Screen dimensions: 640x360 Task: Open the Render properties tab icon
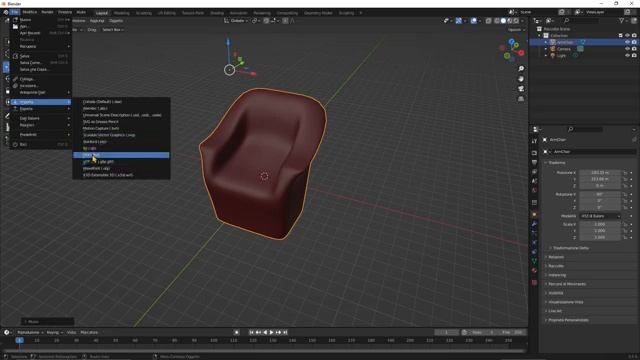tap(534, 153)
